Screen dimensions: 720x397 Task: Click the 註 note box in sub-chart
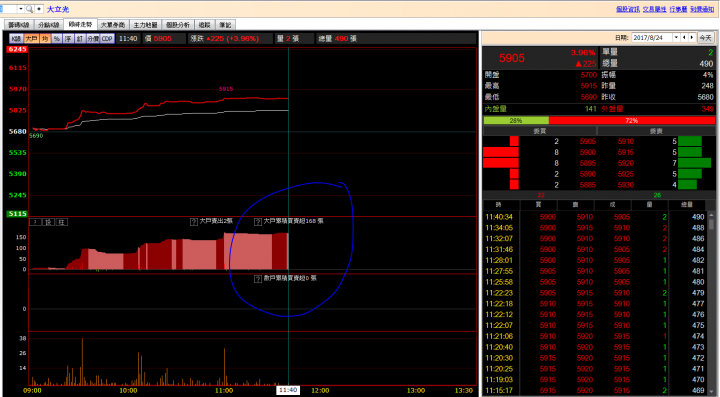[x=62, y=222]
